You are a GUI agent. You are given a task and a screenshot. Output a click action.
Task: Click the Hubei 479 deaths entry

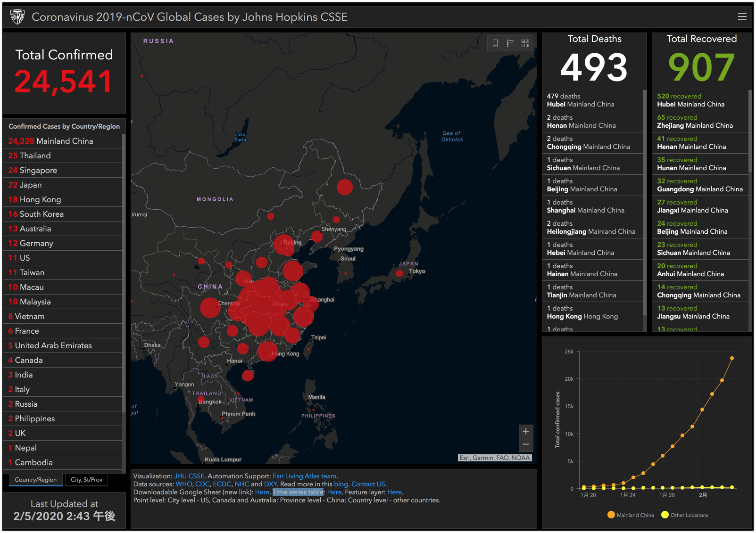tap(580, 100)
